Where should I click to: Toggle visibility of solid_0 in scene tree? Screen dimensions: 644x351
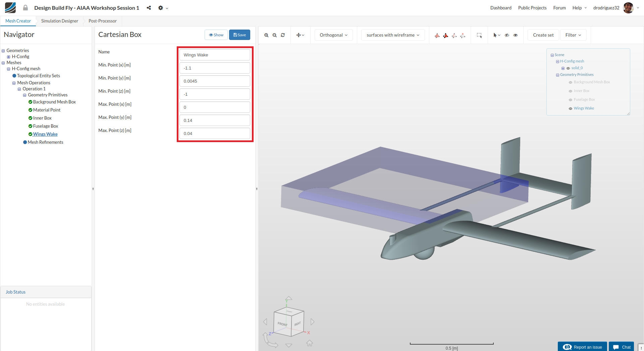[568, 68]
